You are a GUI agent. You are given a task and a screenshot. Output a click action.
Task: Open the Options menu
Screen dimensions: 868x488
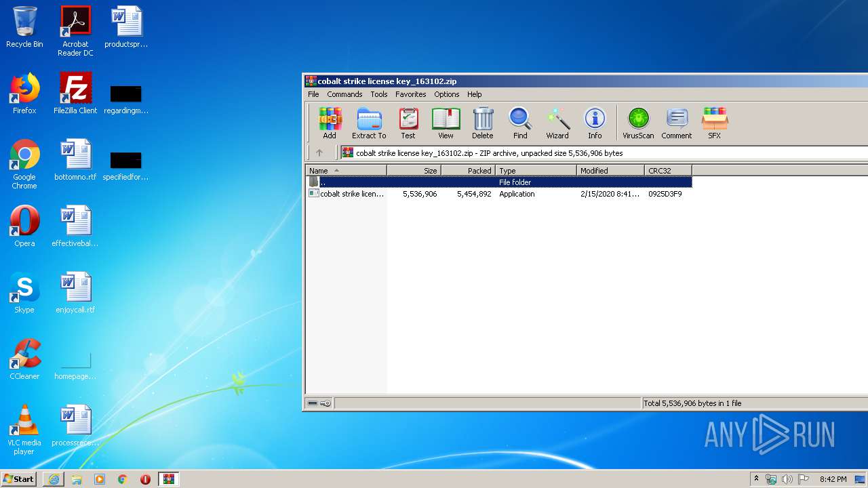point(447,94)
